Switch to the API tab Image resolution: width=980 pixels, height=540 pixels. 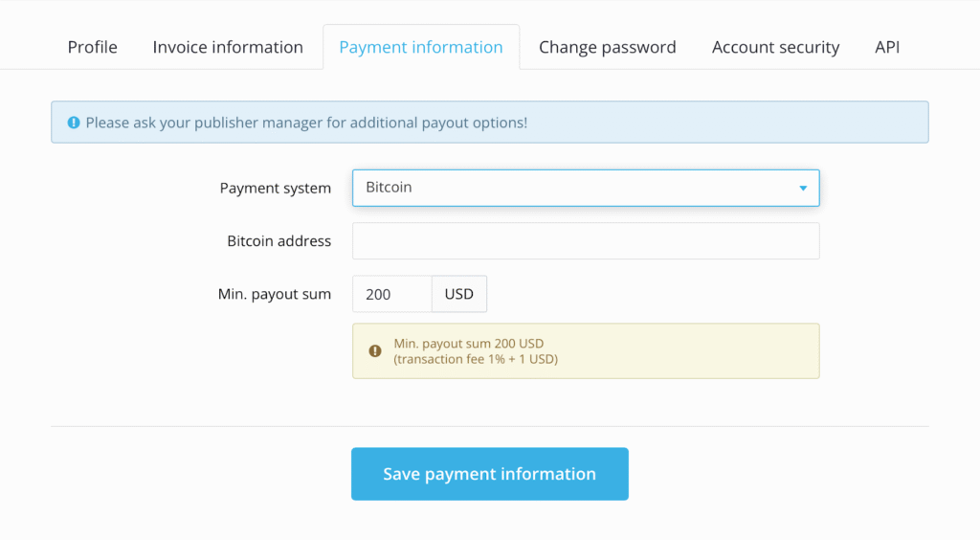coord(887,47)
